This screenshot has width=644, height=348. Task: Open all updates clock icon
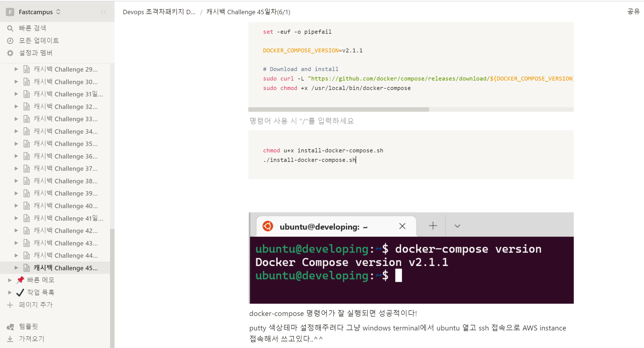10,41
